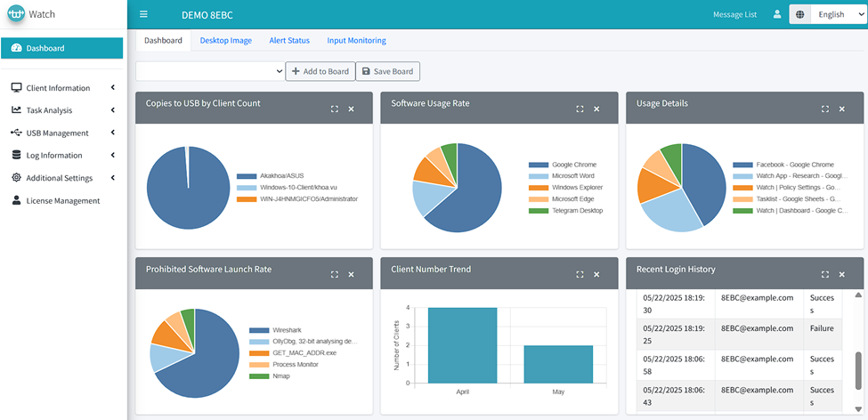This screenshot has width=868, height=420.
Task: Open the Alert Status tab
Action: pyautogui.click(x=289, y=41)
